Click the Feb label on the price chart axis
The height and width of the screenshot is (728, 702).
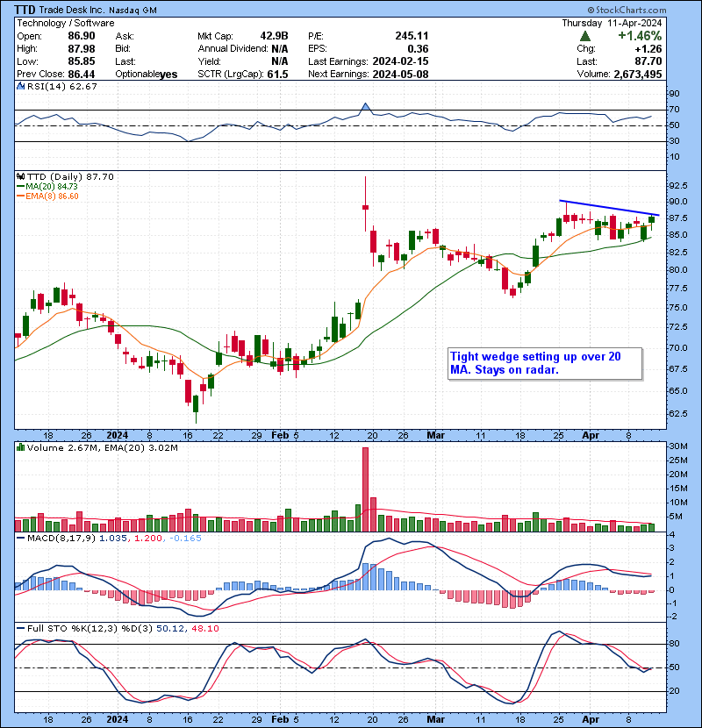(x=280, y=436)
